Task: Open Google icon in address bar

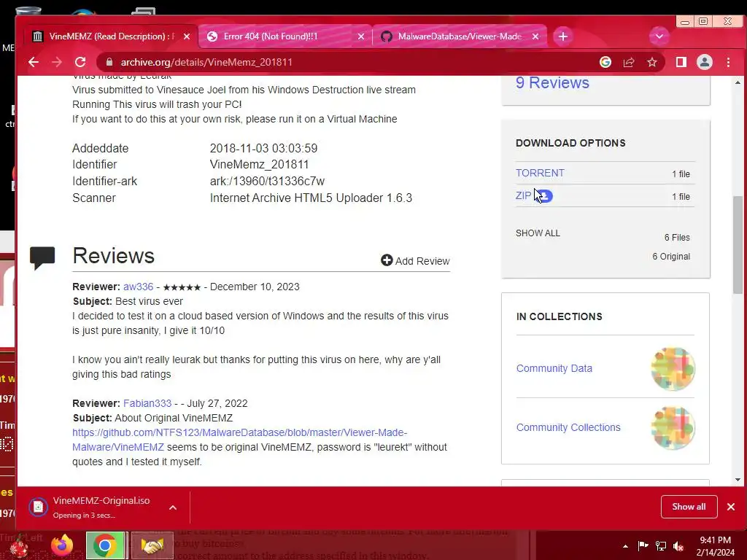Action: [x=605, y=62]
